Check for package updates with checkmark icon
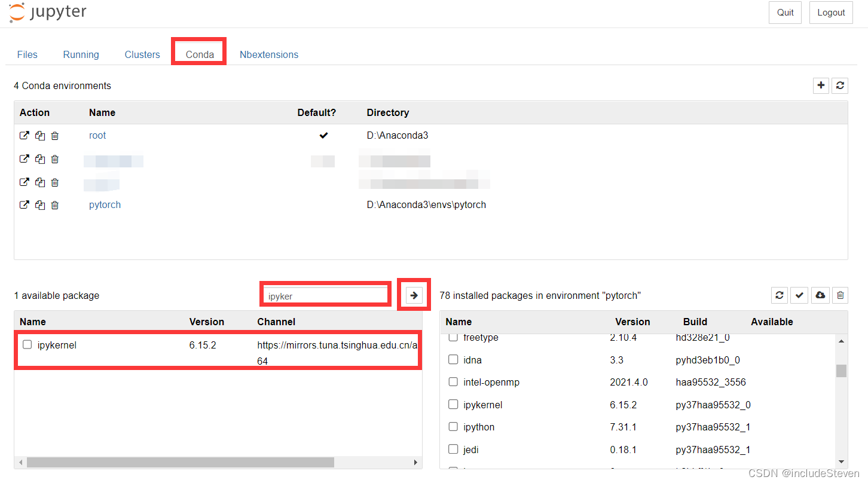Image resolution: width=868 pixels, height=483 pixels. pyautogui.click(x=800, y=295)
